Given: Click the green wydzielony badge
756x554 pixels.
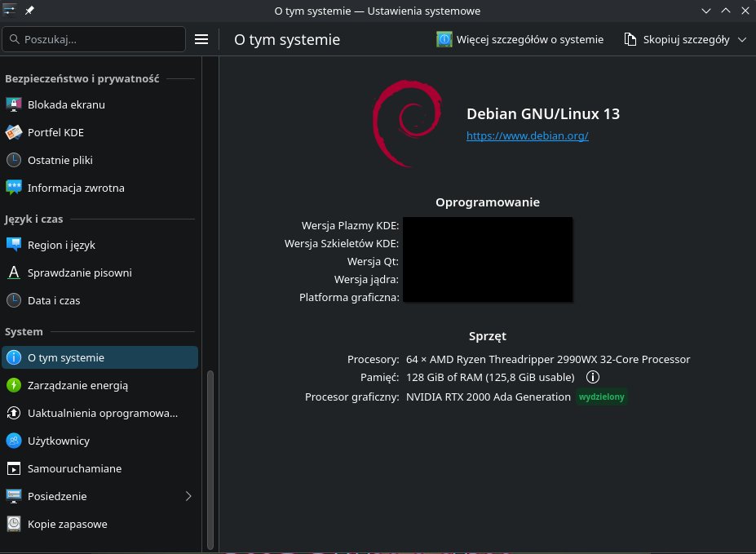Looking at the screenshot, I should pyautogui.click(x=601, y=397).
